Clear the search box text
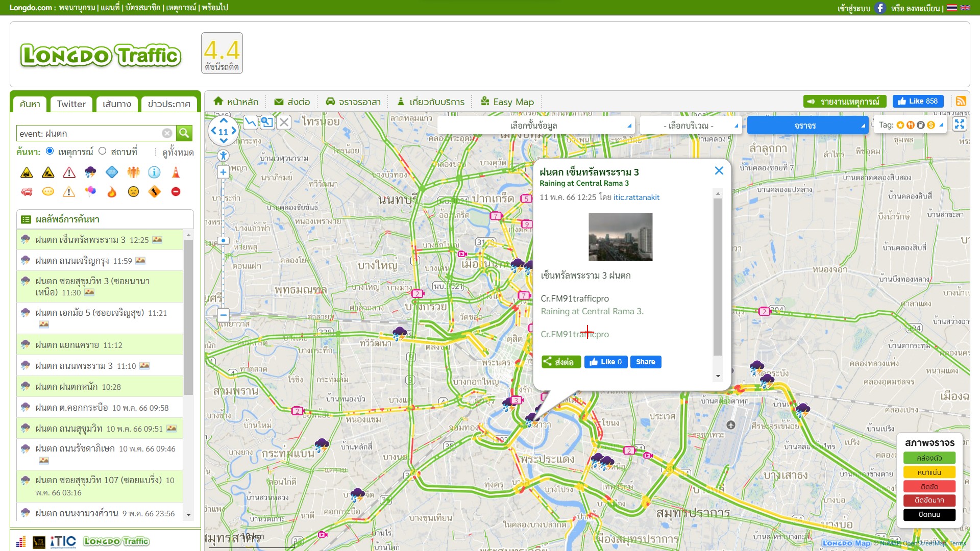This screenshot has width=980, height=551. (167, 133)
